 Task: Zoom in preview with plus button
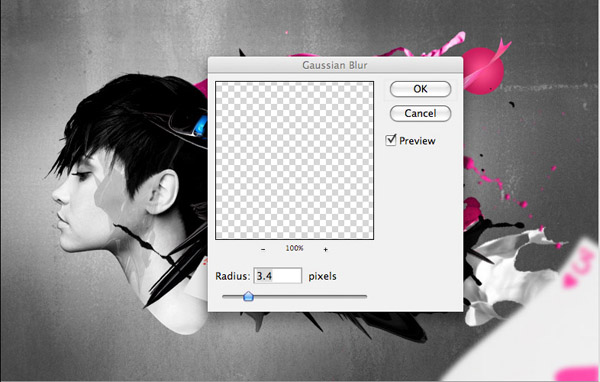tap(325, 249)
